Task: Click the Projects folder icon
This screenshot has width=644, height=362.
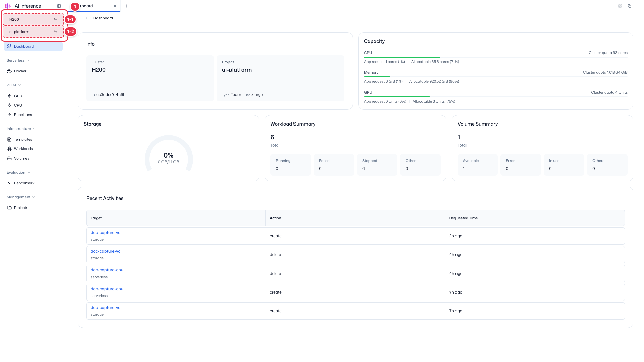Action: click(9, 208)
